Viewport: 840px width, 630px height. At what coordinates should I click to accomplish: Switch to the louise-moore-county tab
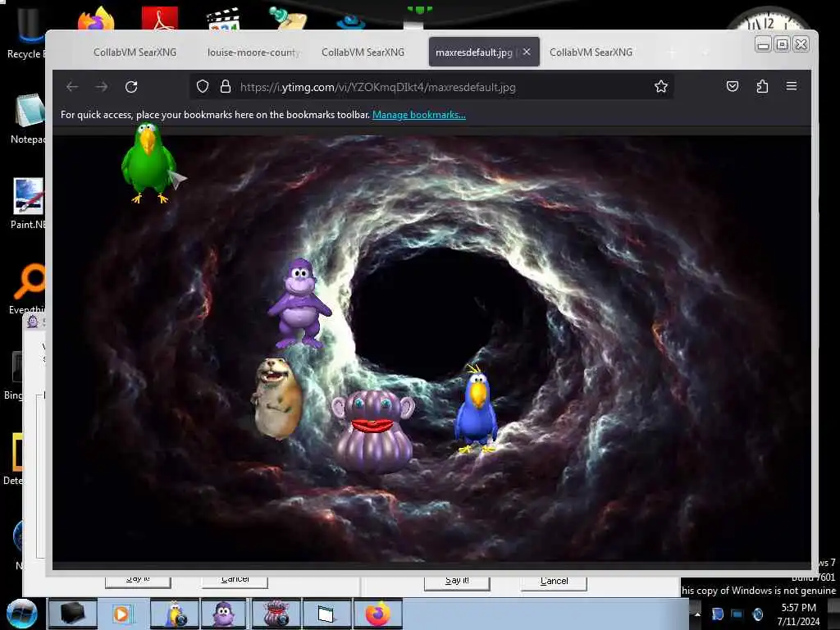click(253, 52)
